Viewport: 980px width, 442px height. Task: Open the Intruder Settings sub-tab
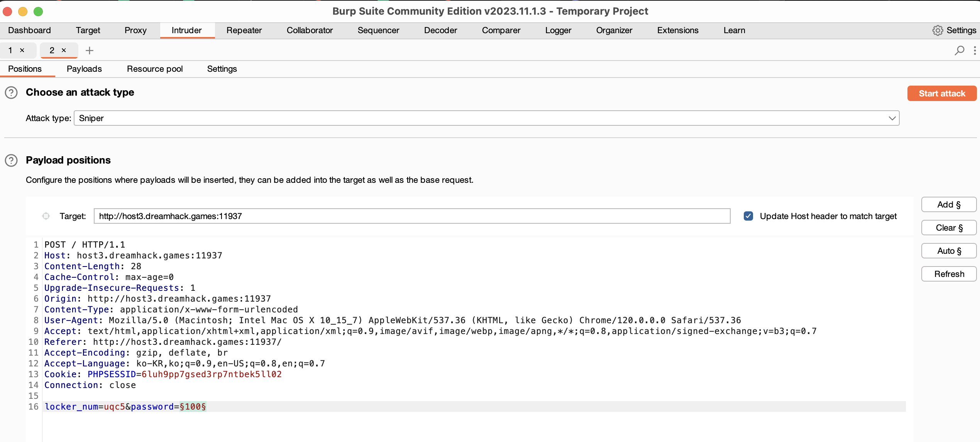coord(222,69)
